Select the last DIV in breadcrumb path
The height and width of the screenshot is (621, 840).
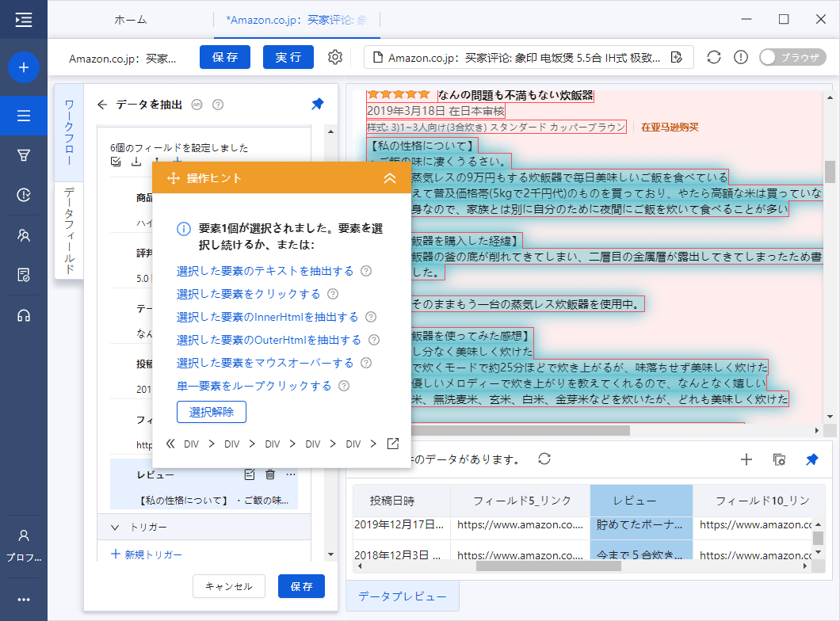[x=353, y=444]
